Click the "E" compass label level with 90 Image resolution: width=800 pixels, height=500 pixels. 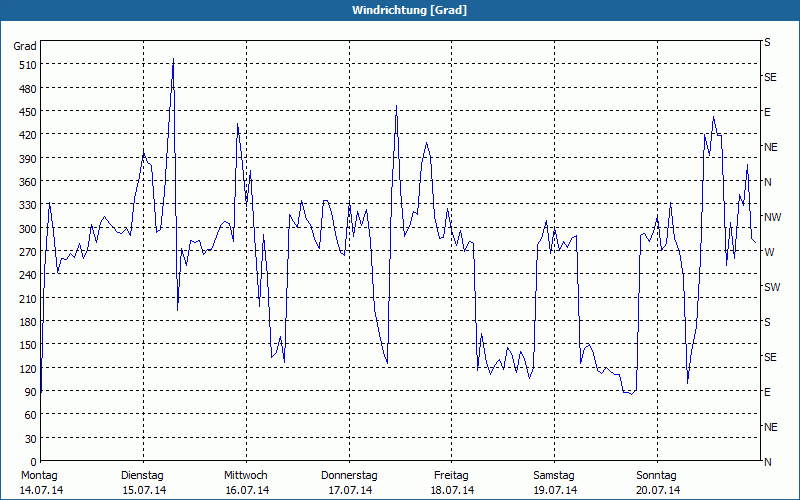(767, 392)
